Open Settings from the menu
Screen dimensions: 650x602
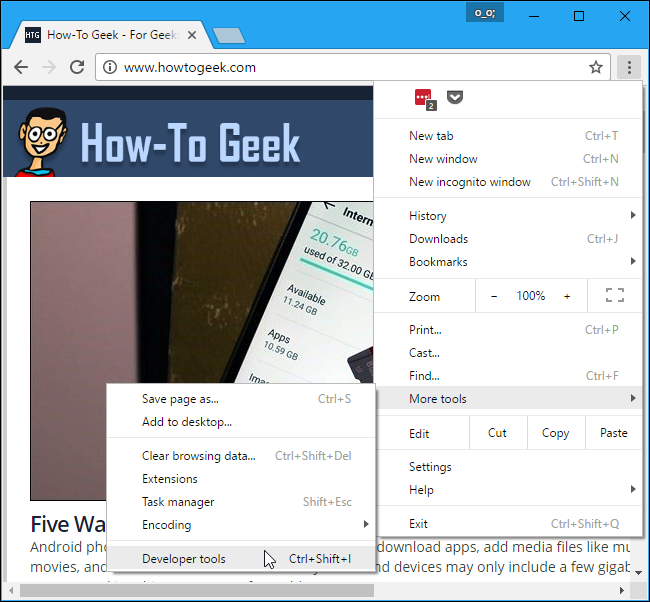(x=508, y=467)
